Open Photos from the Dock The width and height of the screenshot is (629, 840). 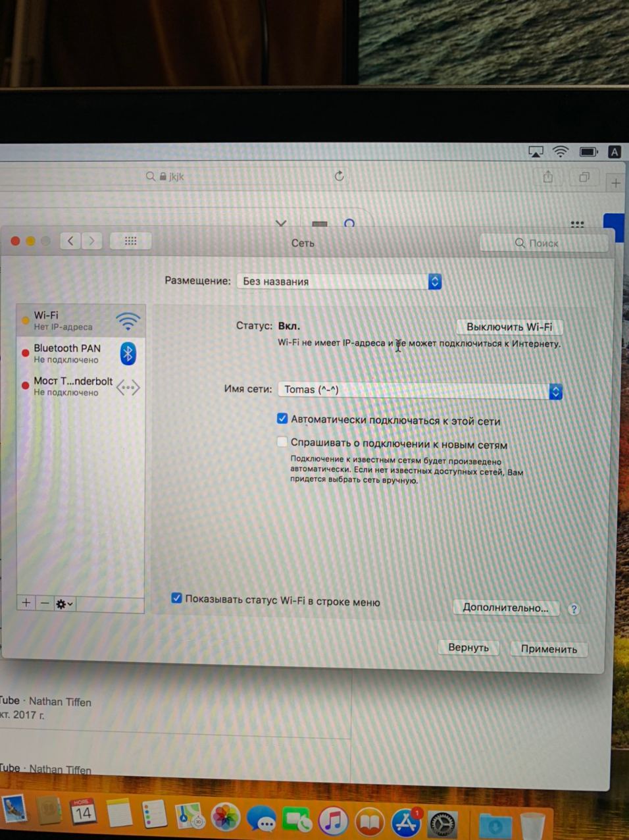tap(226, 818)
